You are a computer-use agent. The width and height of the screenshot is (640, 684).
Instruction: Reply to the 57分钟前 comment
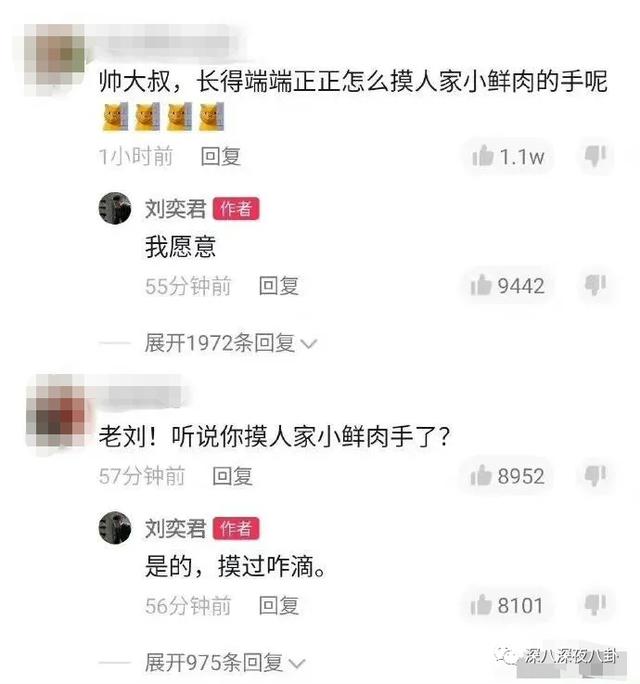[x=232, y=475]
